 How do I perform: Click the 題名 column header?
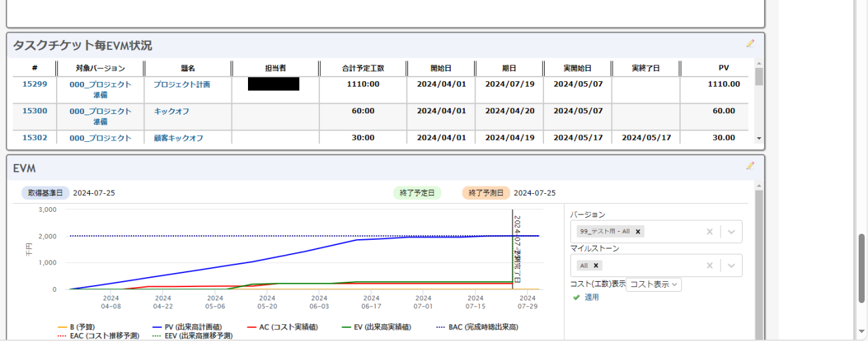tap(187, 69)
